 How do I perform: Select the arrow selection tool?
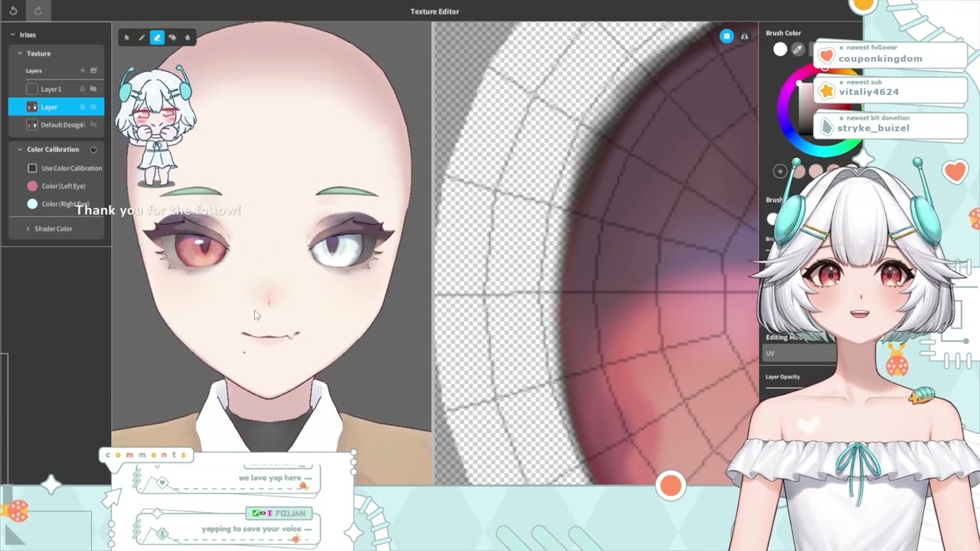coord(127,37)
